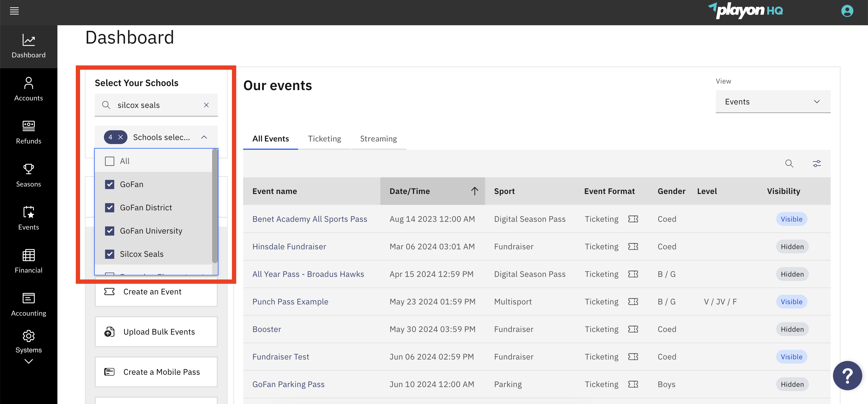Go to Refunds in the sidebar

click(29, 133)
